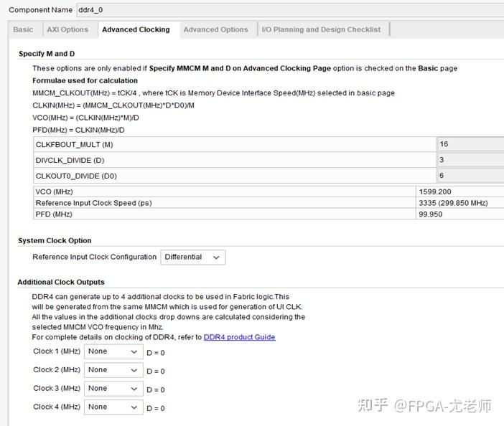
Task: Open the DDR4 product Guide link
Action: (x=239, y=337)
